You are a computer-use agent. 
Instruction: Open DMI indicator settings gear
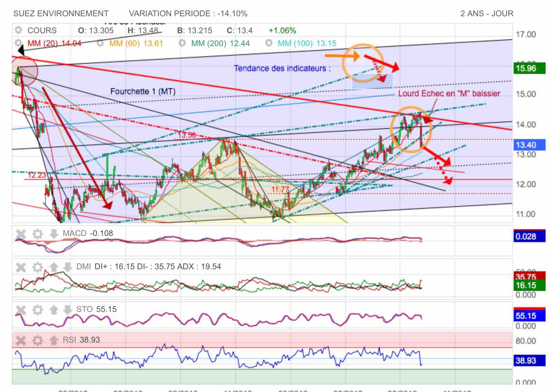tap(37, 267)
